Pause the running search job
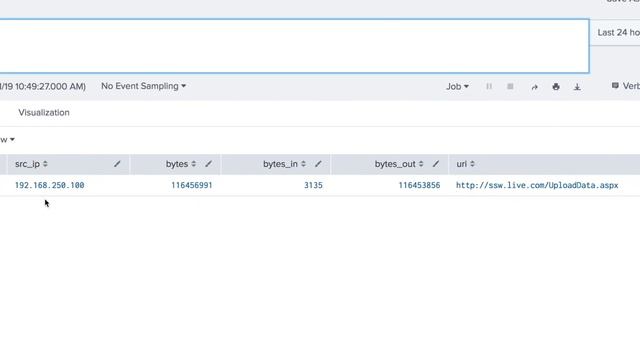This screenshot has width=640, height=360. click(489, 87)
